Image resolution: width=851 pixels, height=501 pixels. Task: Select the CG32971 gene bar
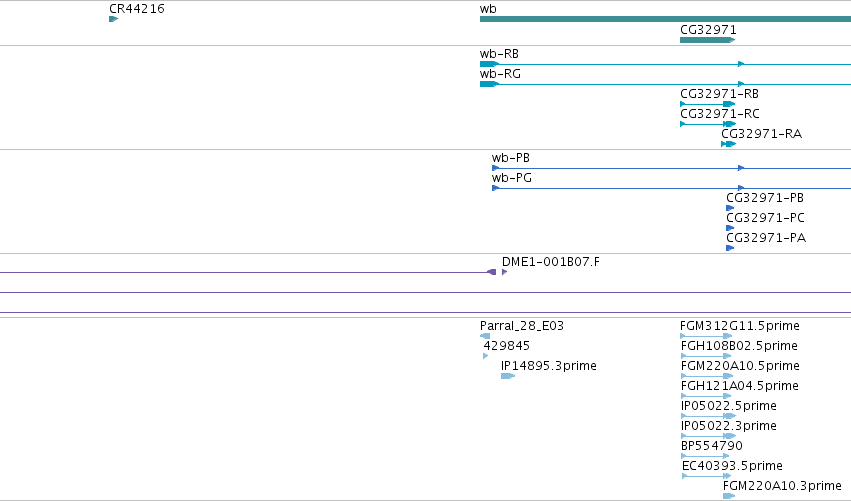(x=708, y=40)
